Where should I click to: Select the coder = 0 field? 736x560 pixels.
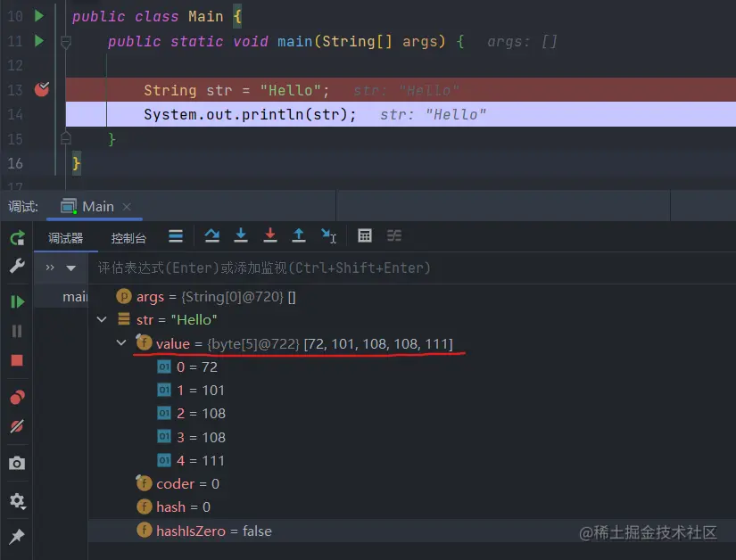tap(187, 483)
